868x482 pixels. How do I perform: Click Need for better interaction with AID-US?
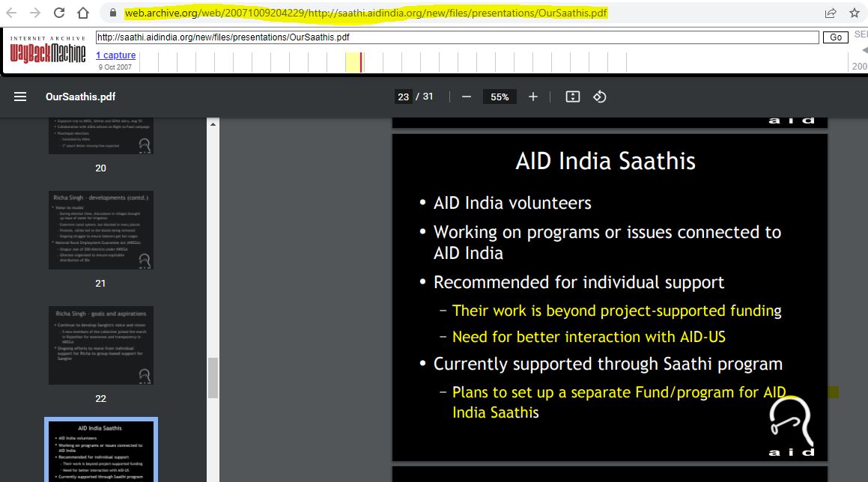(x=589, y=337)
